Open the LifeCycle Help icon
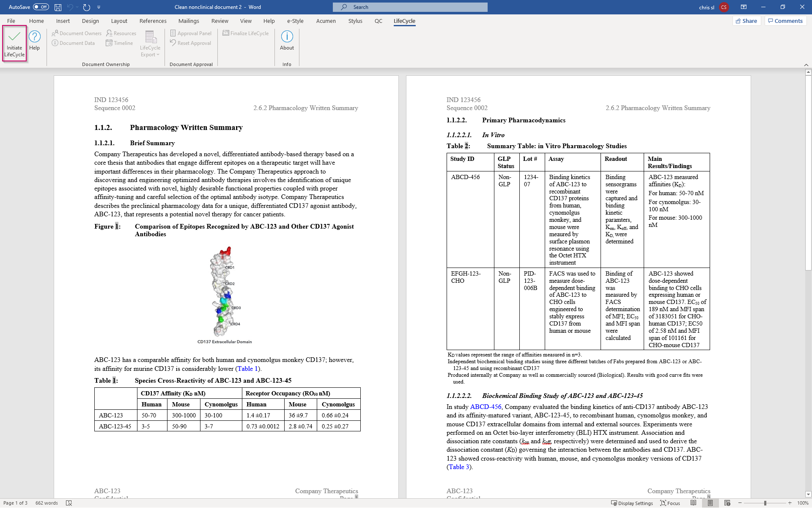 click(x=34, y=41)
